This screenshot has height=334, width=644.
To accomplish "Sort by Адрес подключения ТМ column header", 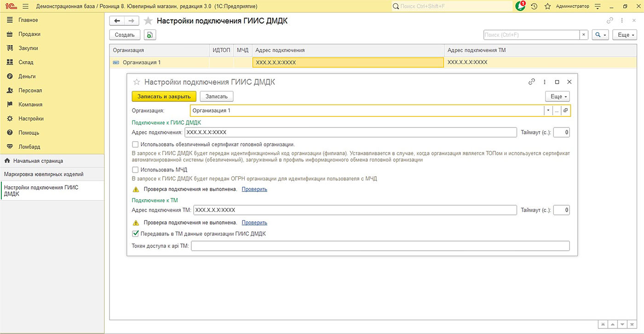I will [540, 50].
